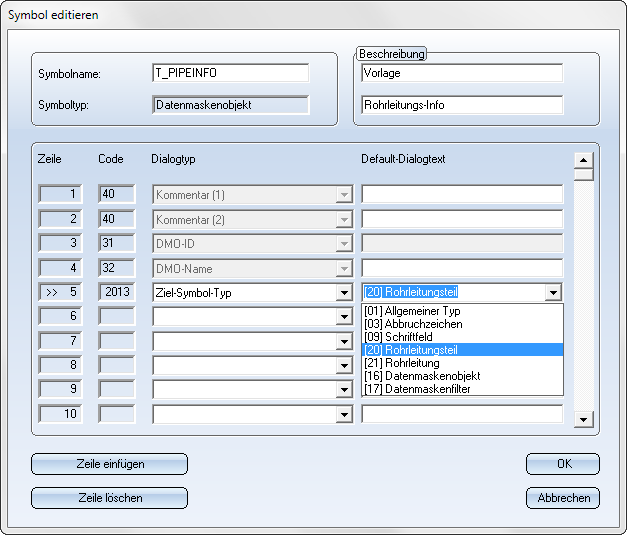Click the Symbolname text field
The height and width of the screenshot is (535, 627).
(230, 73)
